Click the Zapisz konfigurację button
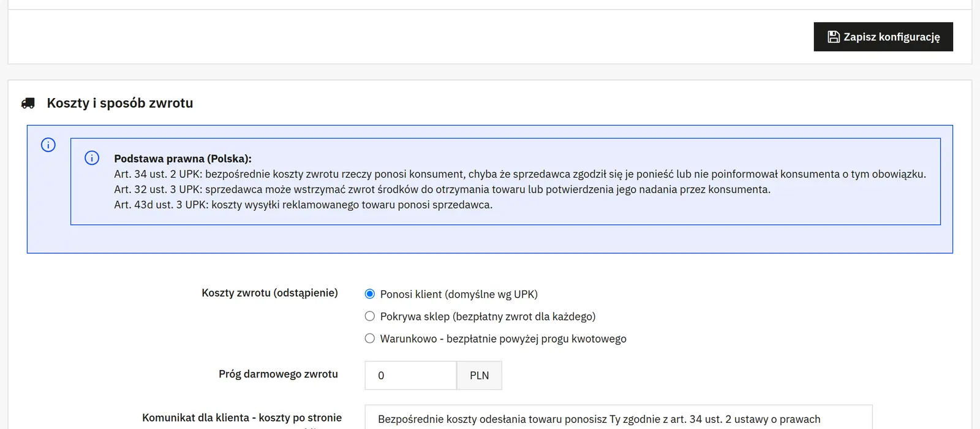 pyautogui.click(x=883, y=37)
